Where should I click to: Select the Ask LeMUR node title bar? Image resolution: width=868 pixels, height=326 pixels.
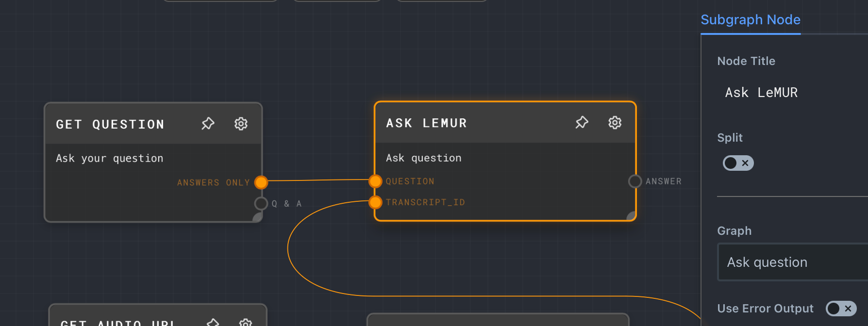(505, 123)
